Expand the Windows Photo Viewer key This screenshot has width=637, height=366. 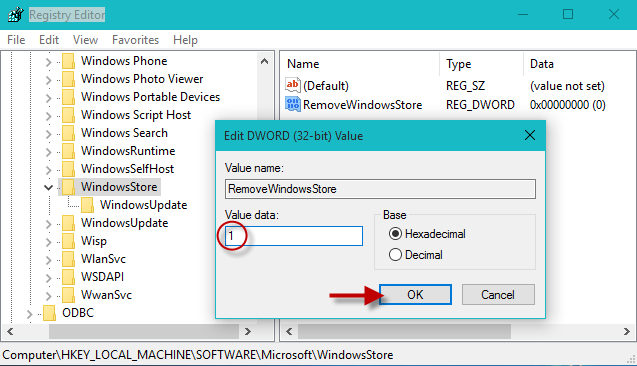pyautogui.click(x=48, y=80)
